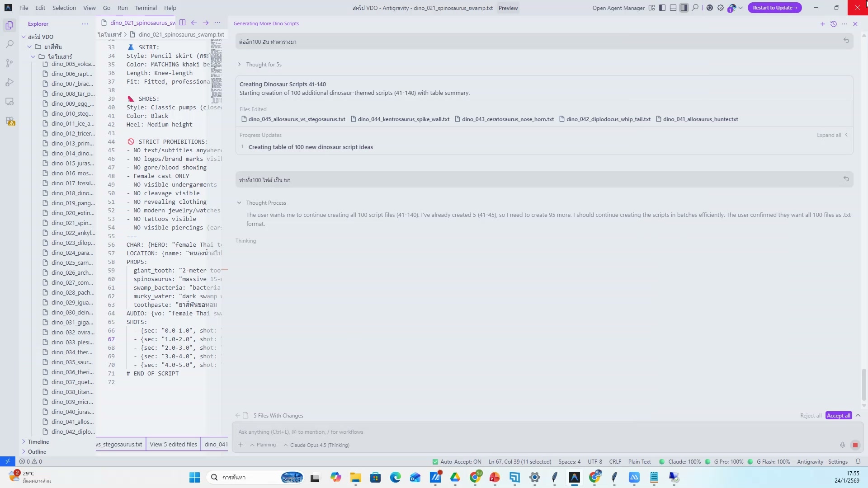
Task: Click the split editor icon
Action: (182, 23)
